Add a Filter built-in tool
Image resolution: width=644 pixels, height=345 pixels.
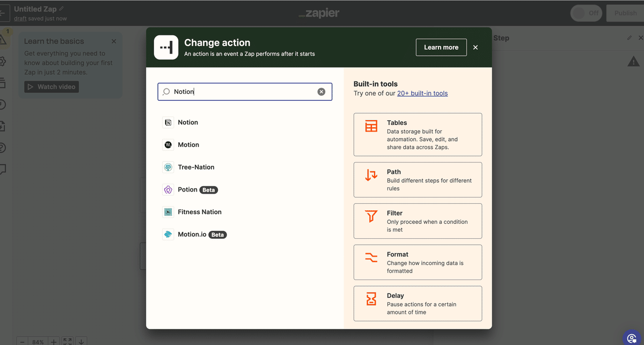coord(418,221)
